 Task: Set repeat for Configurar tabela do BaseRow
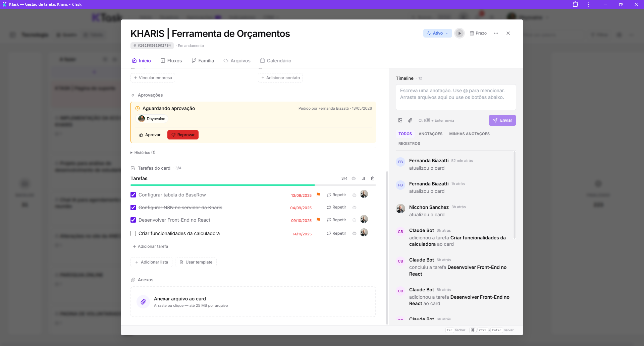pos(336,195)
